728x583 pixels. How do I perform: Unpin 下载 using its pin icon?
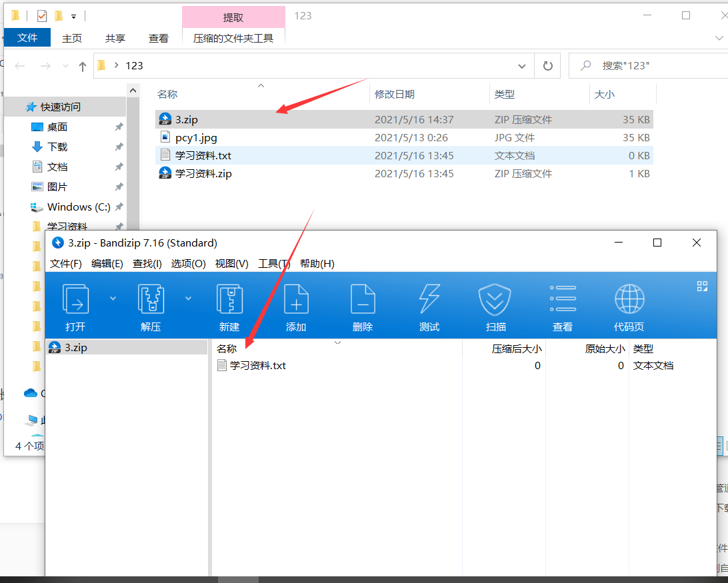[x=119, y=147]
